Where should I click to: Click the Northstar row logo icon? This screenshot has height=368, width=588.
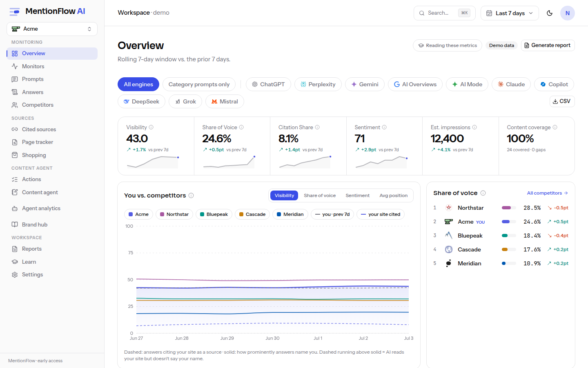click(449, 208)
